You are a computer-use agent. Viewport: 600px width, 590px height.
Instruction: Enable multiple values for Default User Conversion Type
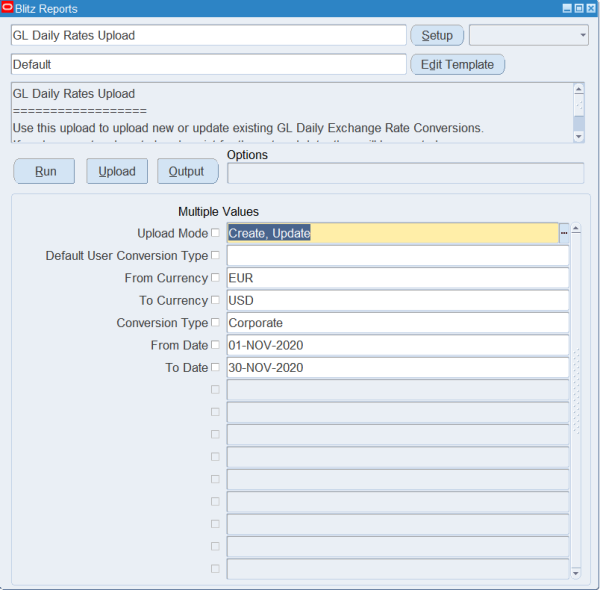[x=215, y=255]
